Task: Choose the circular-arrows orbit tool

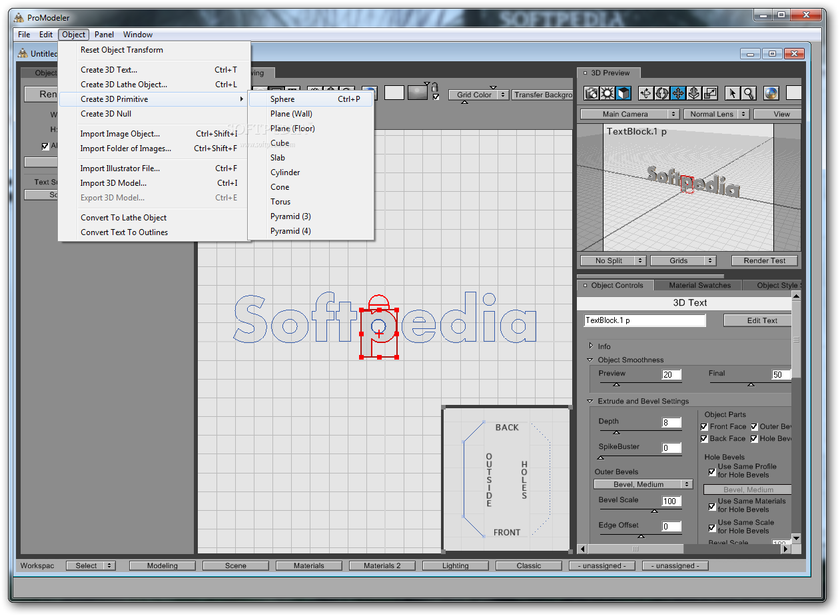Action: (661, 93)
